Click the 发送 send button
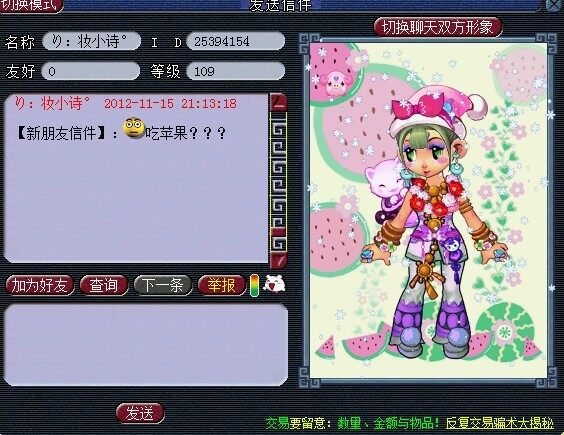 (x=140, y=413)
